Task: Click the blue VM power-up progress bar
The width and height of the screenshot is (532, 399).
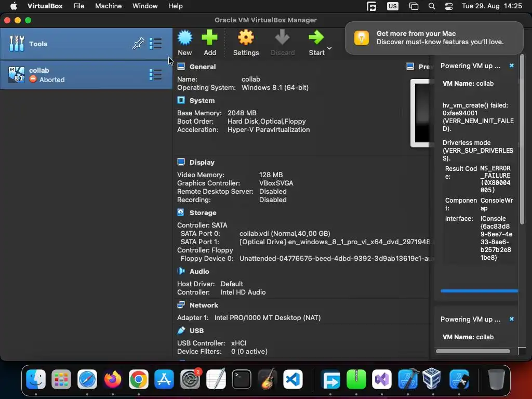Action: (479, 291)
